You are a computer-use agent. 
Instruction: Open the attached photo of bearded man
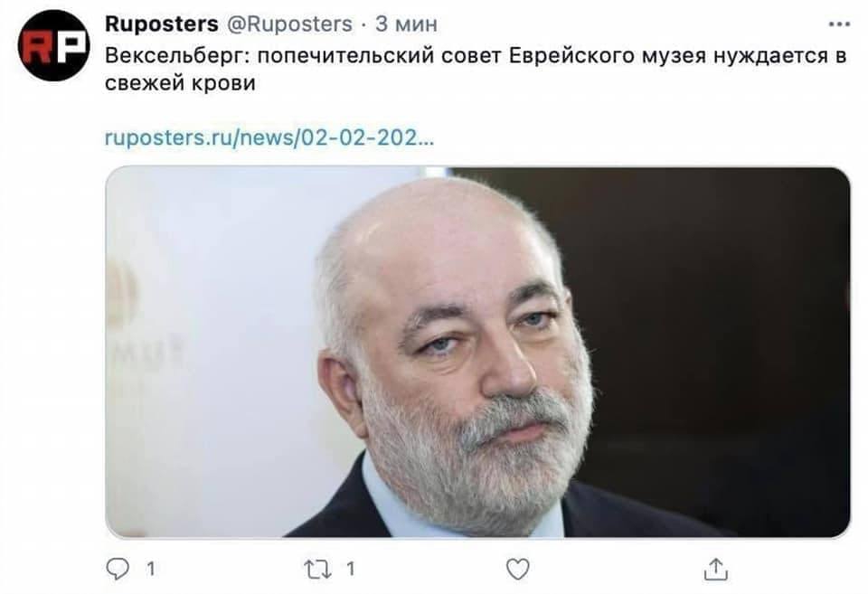(477, 352)
